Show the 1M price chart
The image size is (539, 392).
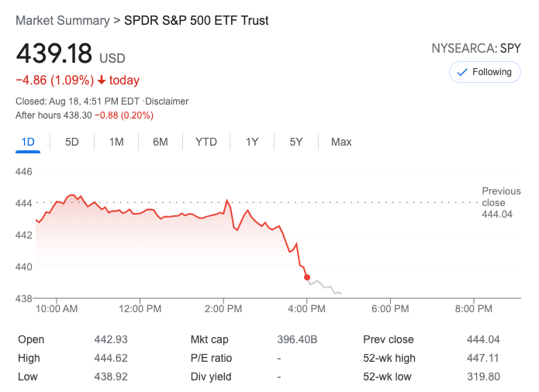[116, 142]
